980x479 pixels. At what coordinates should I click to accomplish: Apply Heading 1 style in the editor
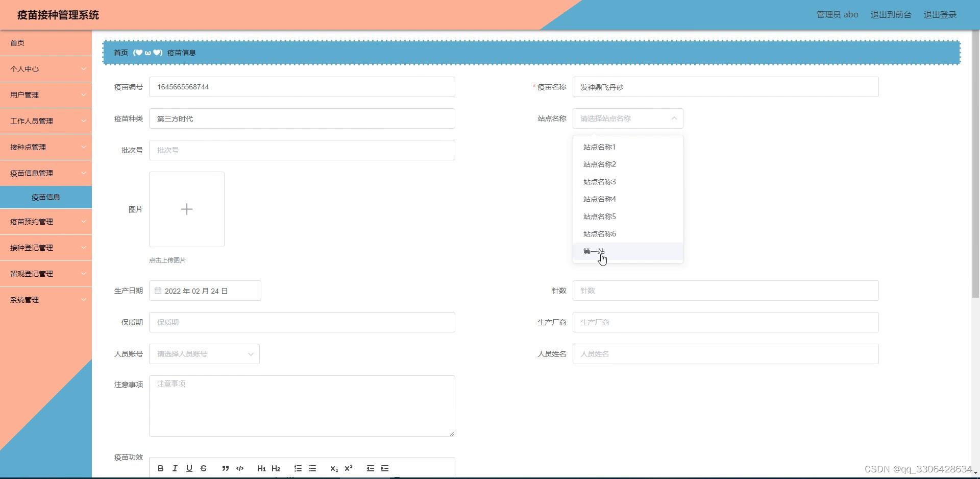click(261, 468)
